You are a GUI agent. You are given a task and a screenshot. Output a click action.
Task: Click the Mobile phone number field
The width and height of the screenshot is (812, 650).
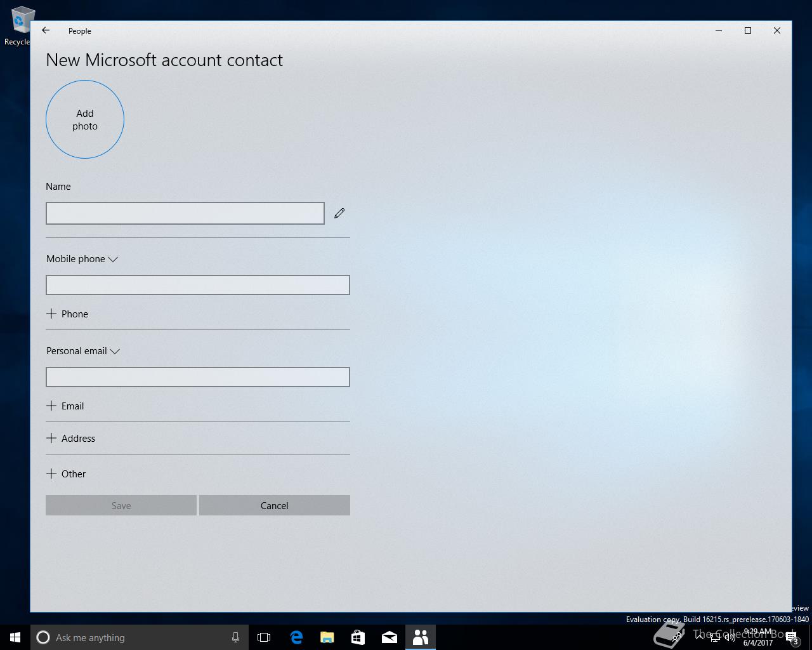pyautogui.click(x=198, y=285)
